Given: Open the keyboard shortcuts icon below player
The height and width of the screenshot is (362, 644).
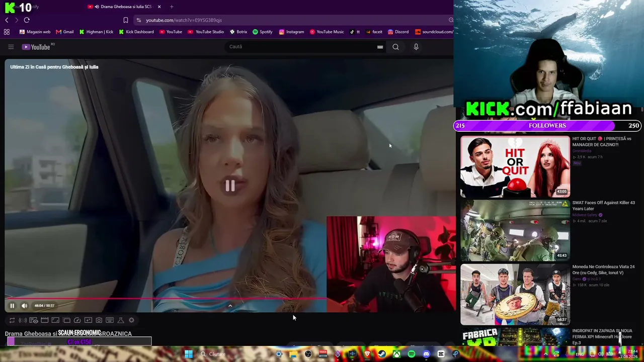Looking at the screenshot, I should (x=110, y=320).
